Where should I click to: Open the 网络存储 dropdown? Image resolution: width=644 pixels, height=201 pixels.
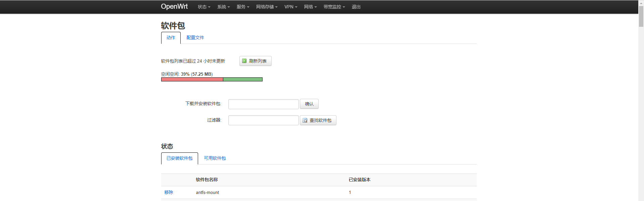click(267, 7)
